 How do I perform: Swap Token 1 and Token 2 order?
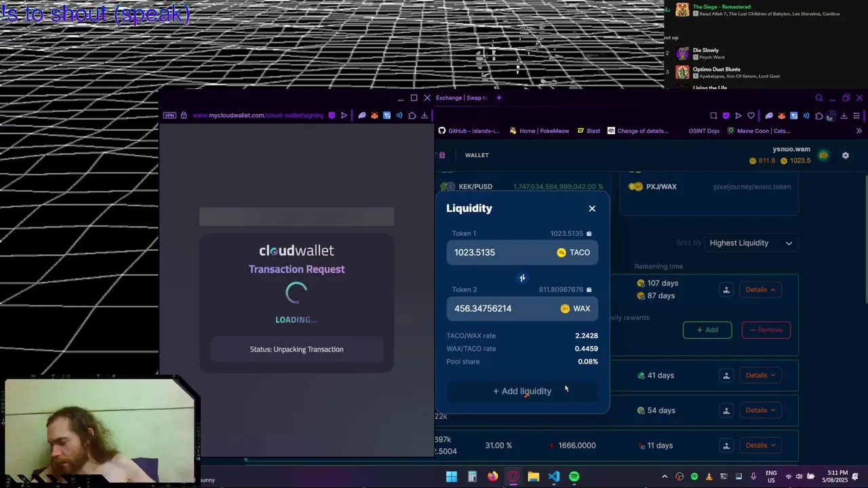point(522,278)
